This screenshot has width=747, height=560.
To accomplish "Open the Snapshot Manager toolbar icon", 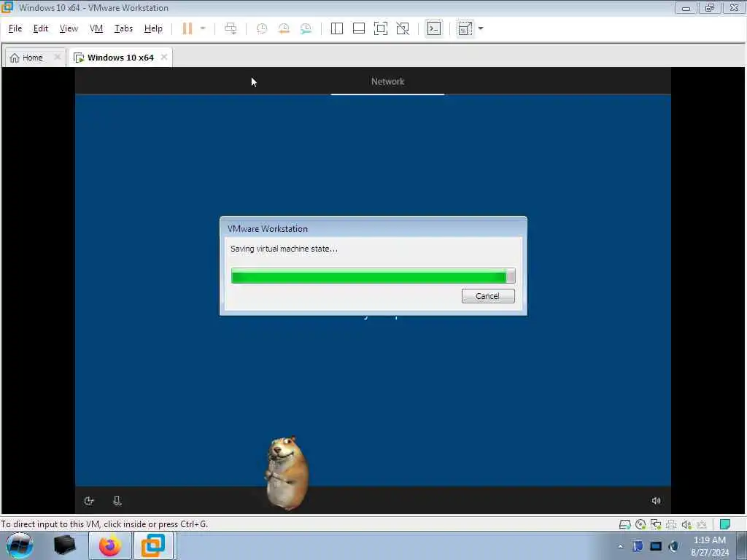I will point(306,28).
